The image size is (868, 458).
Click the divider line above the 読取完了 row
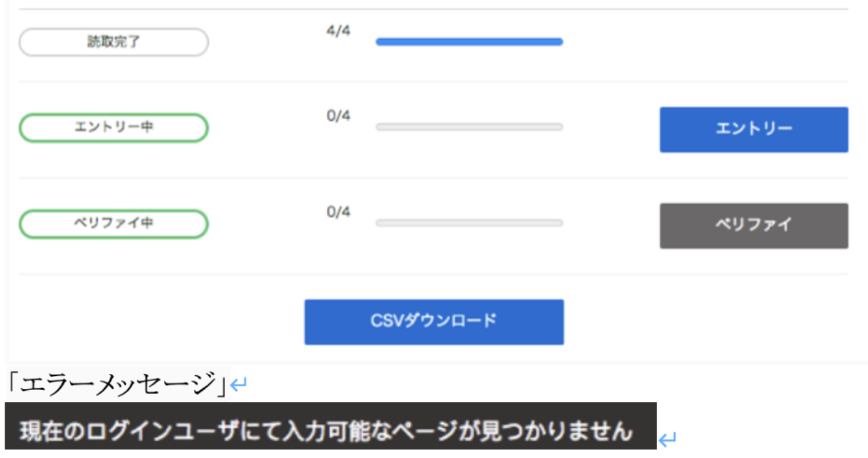point(433,9)
